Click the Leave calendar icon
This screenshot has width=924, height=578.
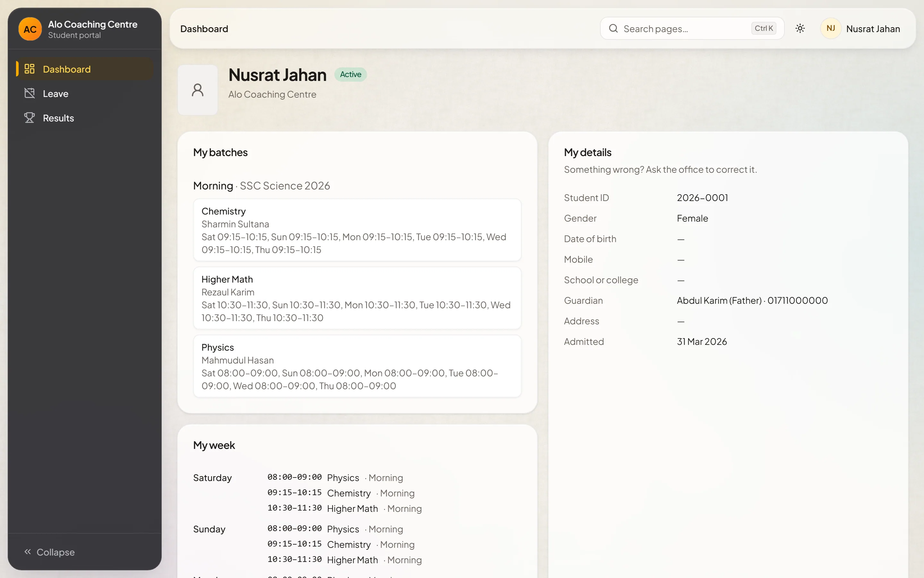pyautogui.click(x=30, y=93)
